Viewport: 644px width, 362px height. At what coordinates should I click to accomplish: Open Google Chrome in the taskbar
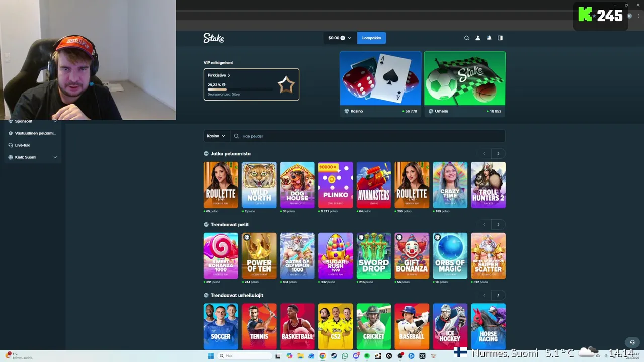[323, 356]
